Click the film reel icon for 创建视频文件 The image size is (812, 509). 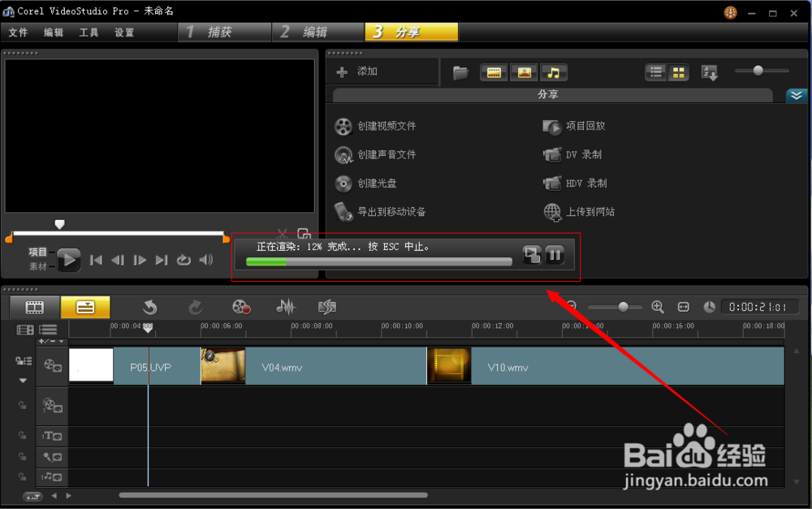(x=343, y=127)
